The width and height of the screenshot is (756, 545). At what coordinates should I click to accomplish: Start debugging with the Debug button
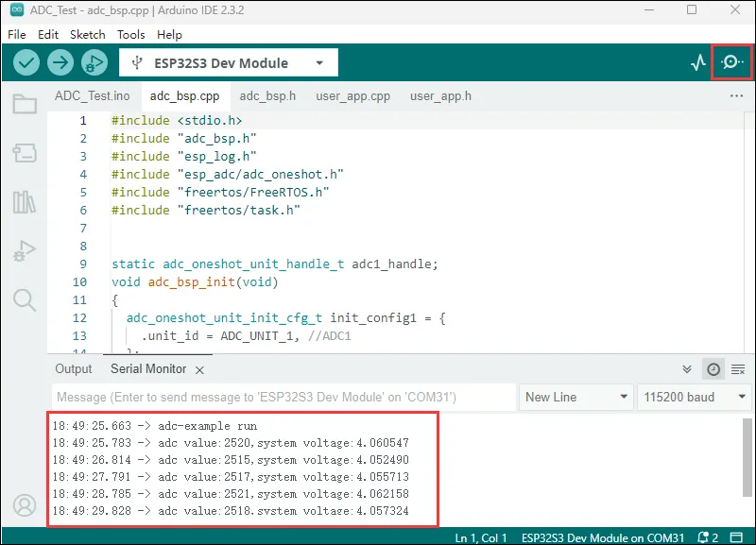tap(94, 63)
